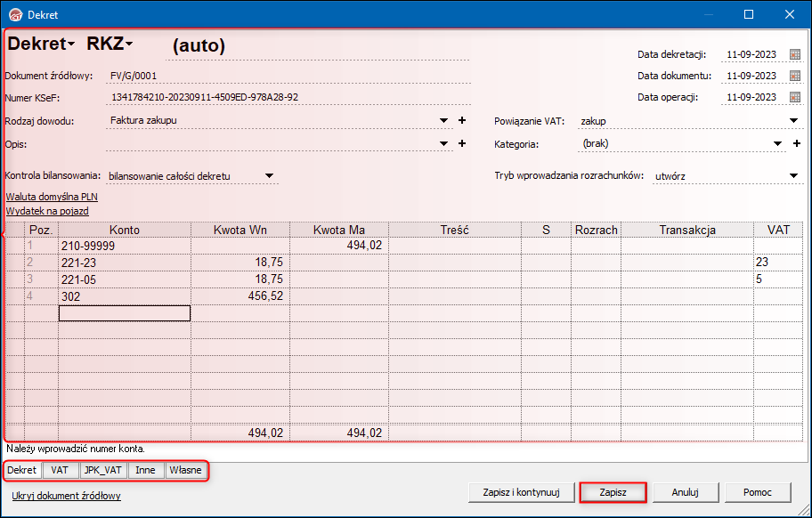This screenshot has height=518, width=812.
Task: Expand the Rodzaj dowodu dropdown
Action: (445, 121)
